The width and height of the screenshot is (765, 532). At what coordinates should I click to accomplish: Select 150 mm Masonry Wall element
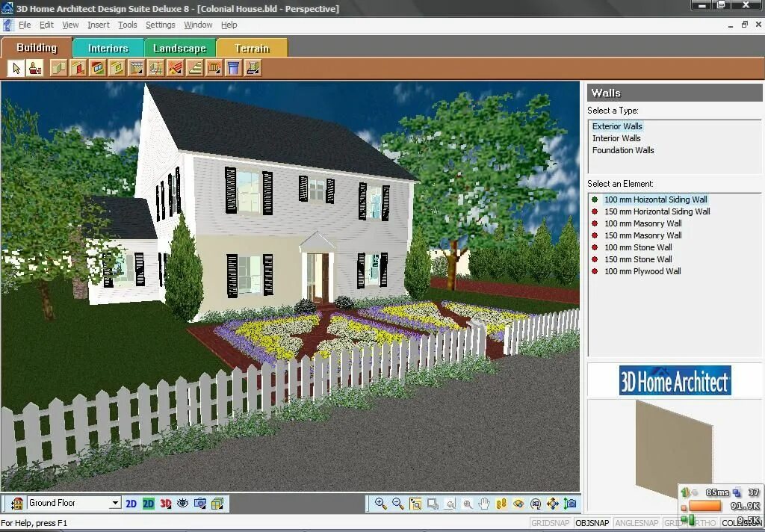(643, 235)
